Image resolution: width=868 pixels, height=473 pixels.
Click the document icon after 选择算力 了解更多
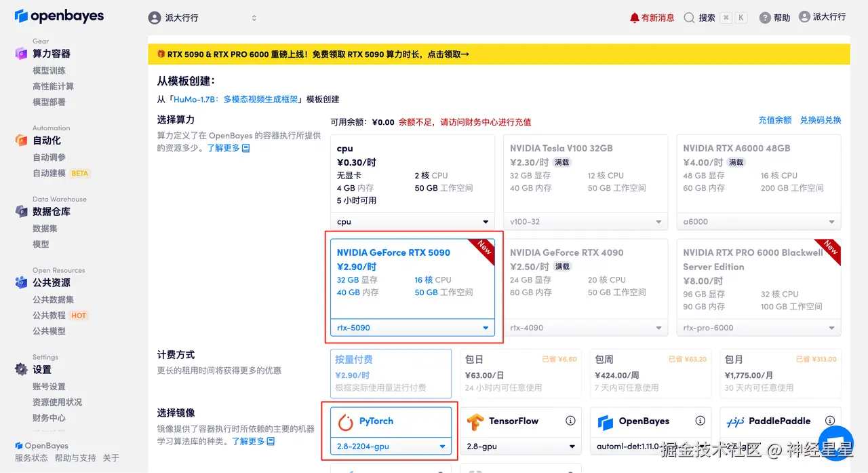[x=246, y=147]
